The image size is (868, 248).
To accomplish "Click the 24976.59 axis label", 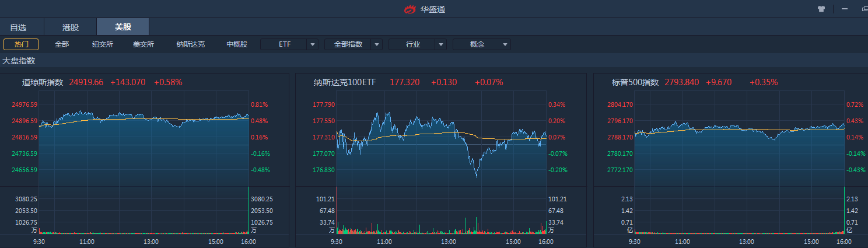I will [24, 105].
